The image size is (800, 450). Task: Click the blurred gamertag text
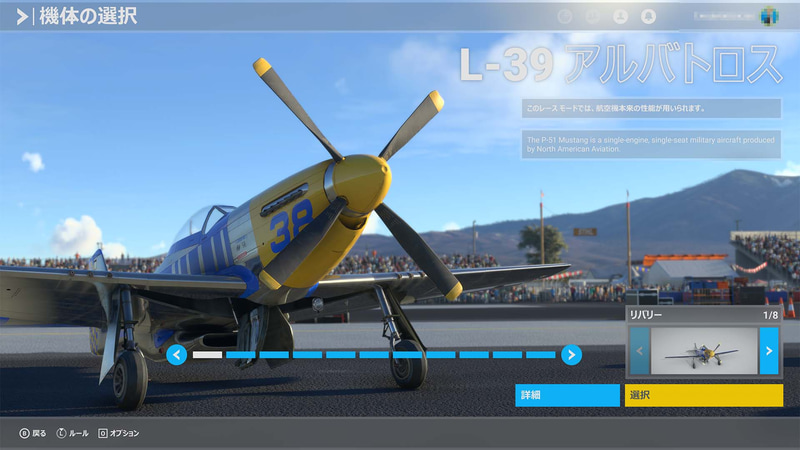[x=723, y=16]
